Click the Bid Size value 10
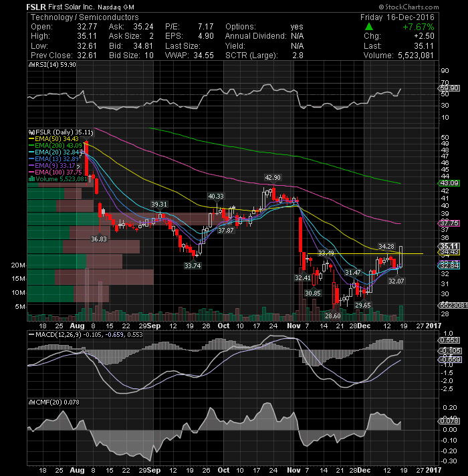 pos(148,55)
